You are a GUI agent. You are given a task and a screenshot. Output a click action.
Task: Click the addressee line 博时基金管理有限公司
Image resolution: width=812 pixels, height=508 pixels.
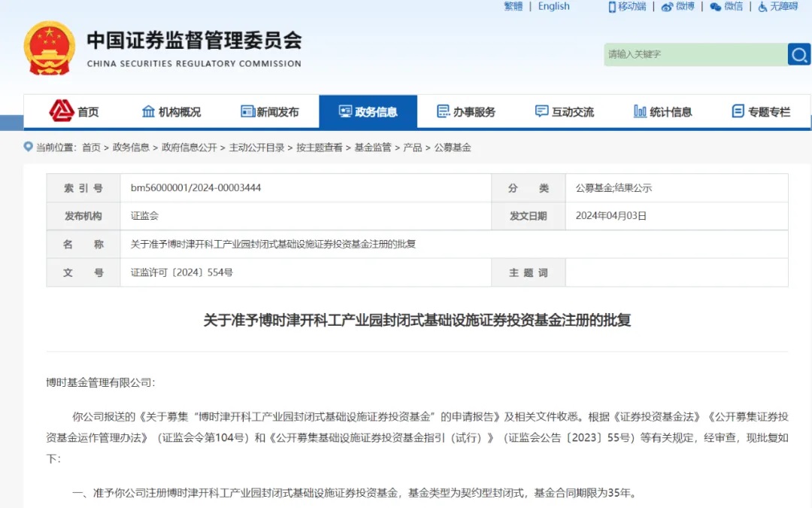point(101,382)
